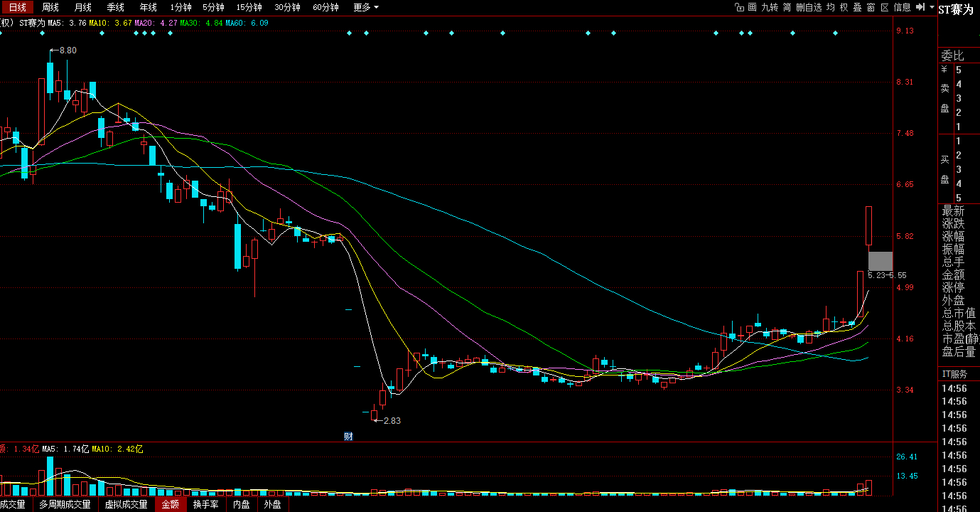
Task: Click the volume MA5: 1.74亿 label
Action: click(x=65, y=449)
